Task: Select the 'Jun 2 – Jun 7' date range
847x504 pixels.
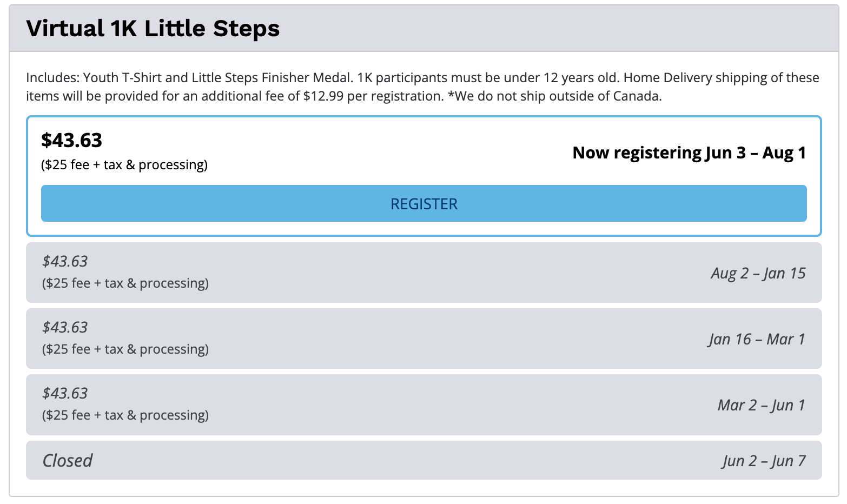Action: pos(764,461)
